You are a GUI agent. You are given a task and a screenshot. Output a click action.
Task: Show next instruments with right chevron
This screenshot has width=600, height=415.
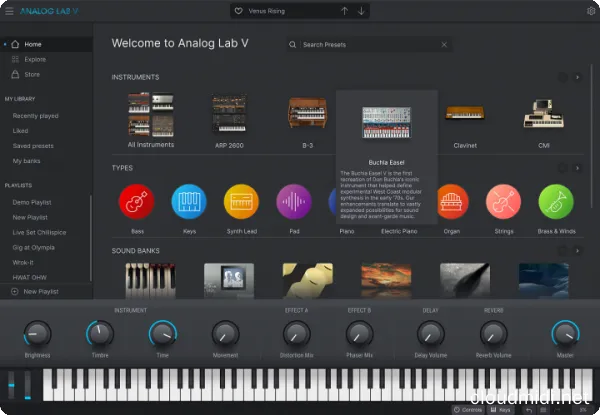(577, 77)
